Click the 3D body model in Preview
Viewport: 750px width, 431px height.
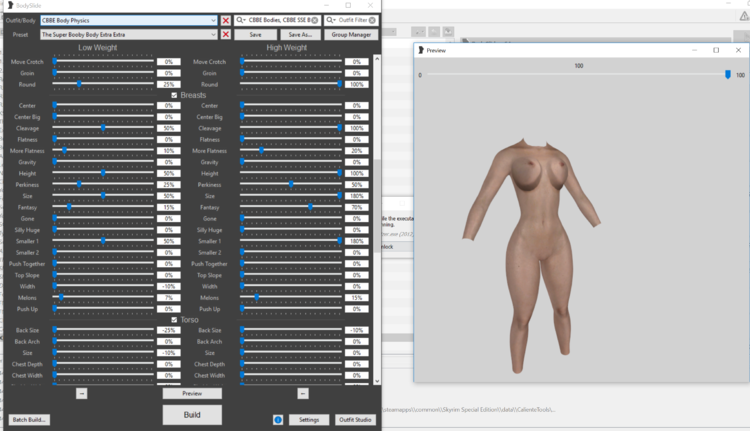point(531,254)
